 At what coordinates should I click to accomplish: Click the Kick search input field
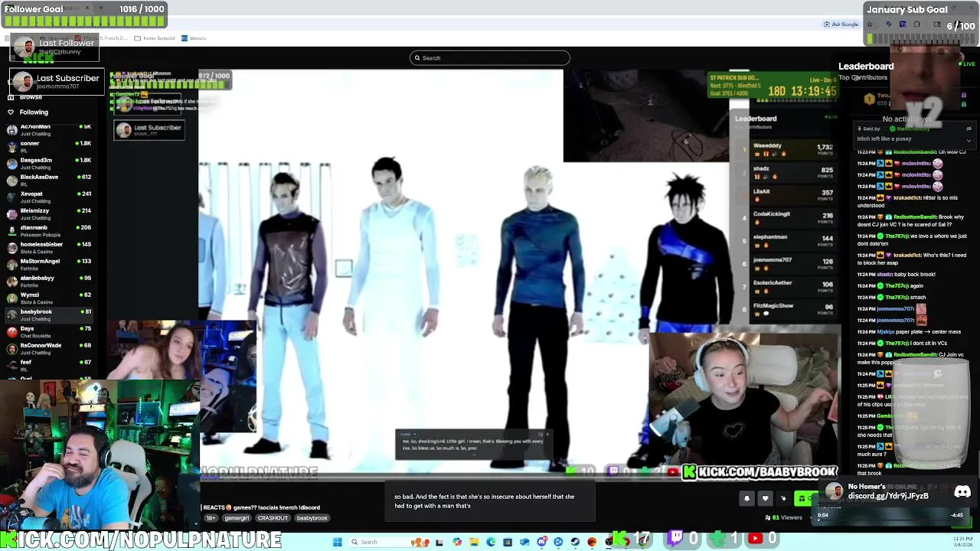coord(490,58)
